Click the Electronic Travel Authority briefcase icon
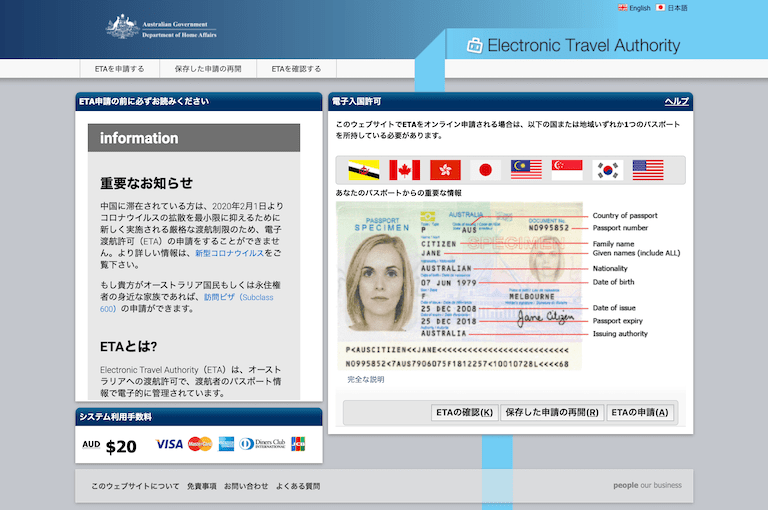The height and width of the screenshot is (510, 768). pyautogui.click(x=474, y=46)
